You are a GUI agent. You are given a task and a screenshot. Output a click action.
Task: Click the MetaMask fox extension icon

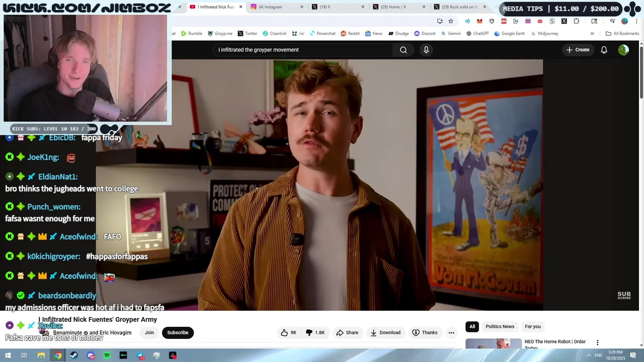click(x=479, y=21)
